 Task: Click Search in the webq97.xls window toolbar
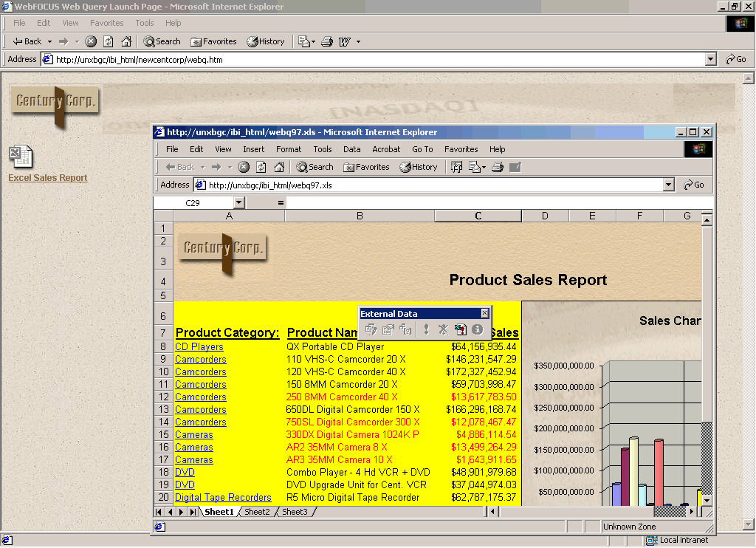point(315,167)
